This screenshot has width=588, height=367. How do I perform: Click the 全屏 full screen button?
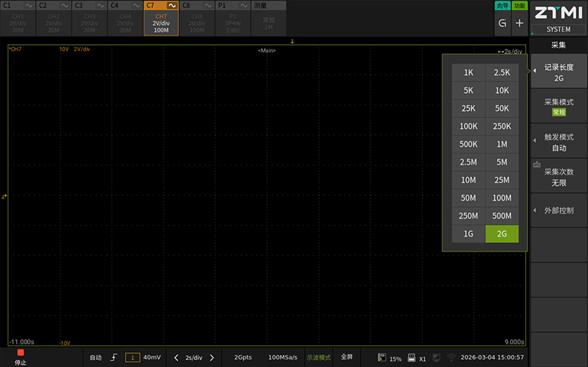pos(347,357)
